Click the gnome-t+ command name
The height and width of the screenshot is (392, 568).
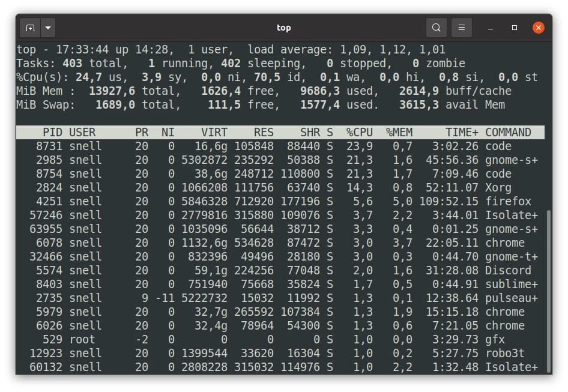(x=512, y=256)
